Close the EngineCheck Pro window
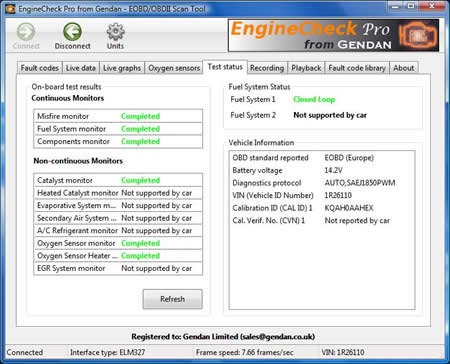The width and height of the screenshot is (450, 364). click(432, 6)
